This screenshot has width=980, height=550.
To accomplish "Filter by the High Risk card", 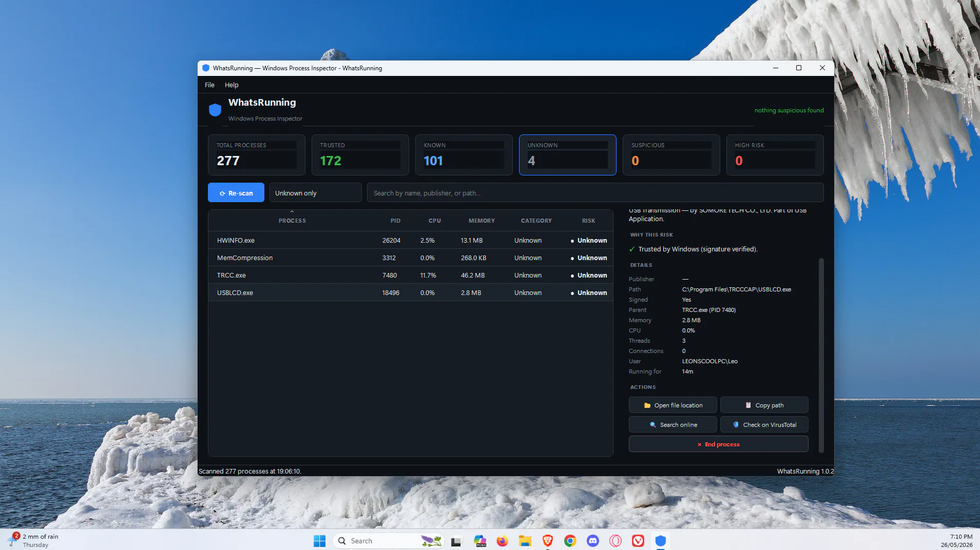I will point(775,155).
